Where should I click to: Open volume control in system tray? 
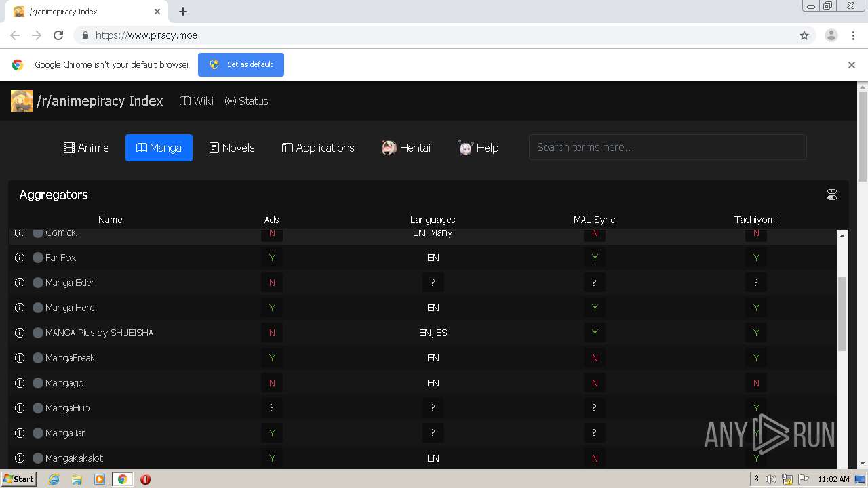(771, 479)
